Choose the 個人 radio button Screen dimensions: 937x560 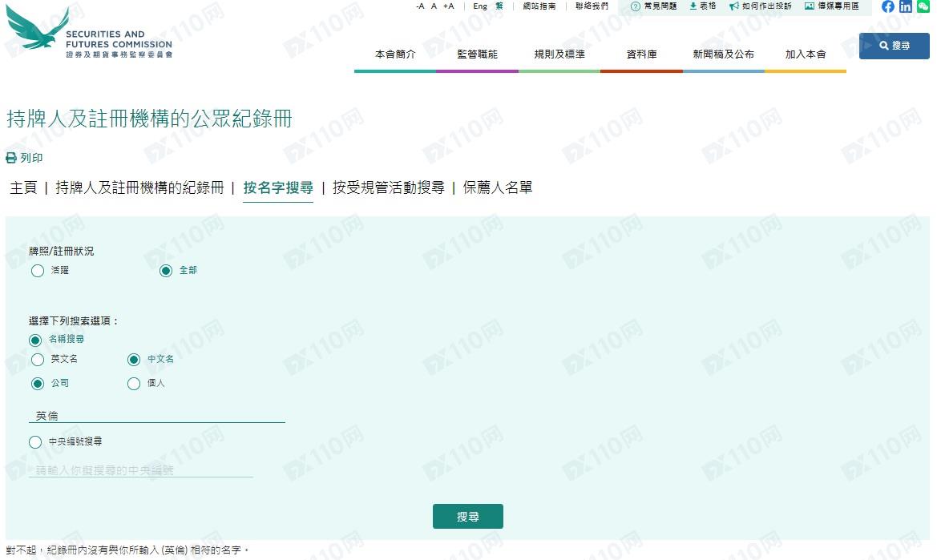click(134, 384)
